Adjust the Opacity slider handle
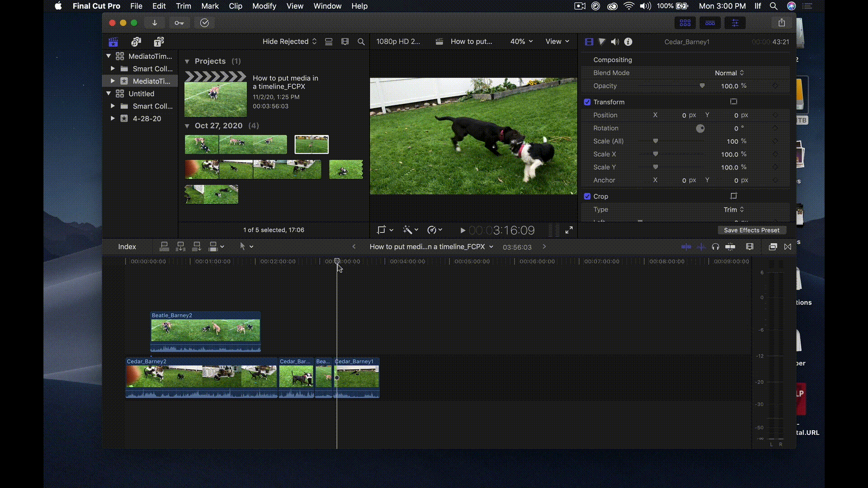868x488 pixels. tap(702, 86)
